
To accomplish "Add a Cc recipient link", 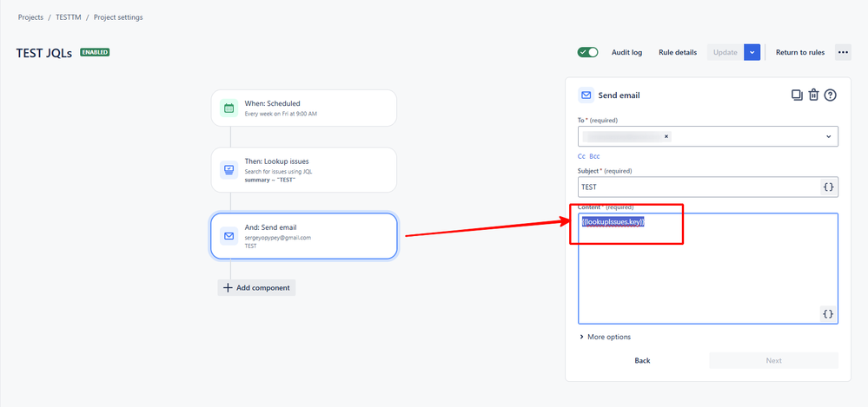I will tap(581, 156).
